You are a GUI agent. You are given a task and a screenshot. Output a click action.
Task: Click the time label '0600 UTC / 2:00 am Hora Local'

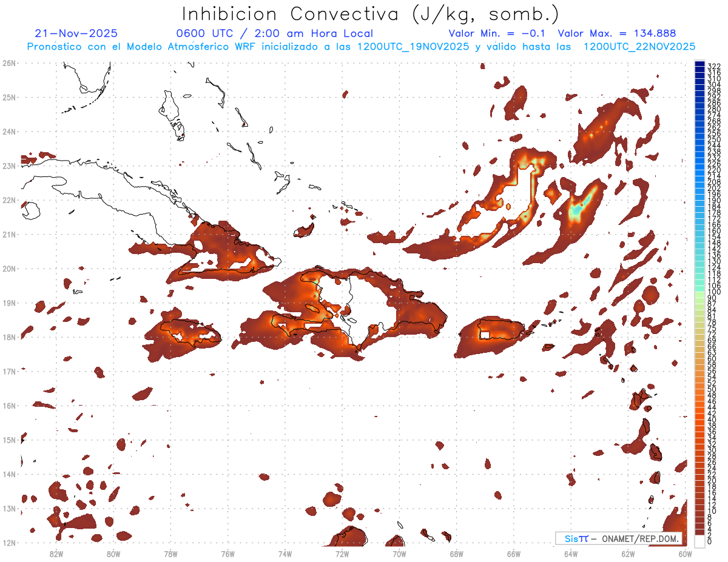274,33
